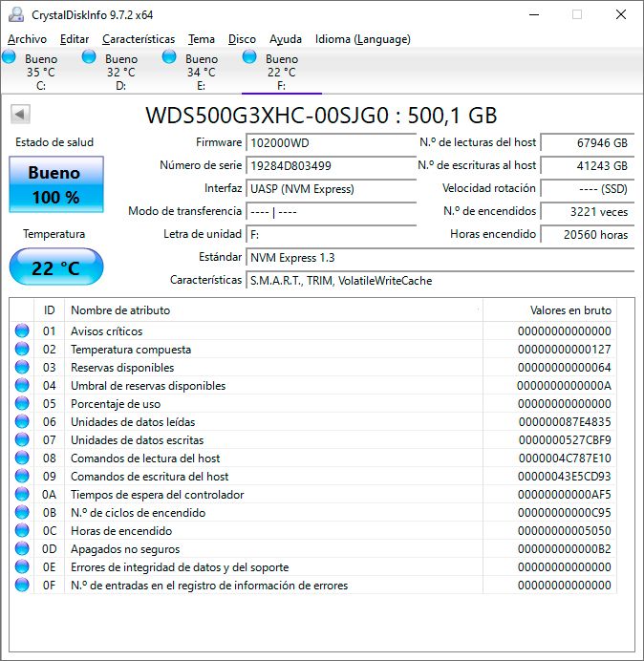644x661 pixels.
Task: Click host reads value 67946 GB
Action: point(588,143)
